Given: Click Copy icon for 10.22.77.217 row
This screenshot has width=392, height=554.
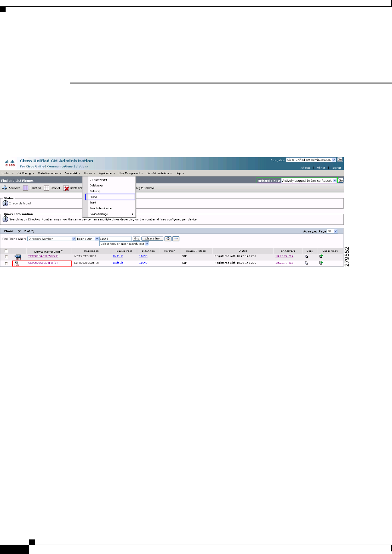Looking at the screenshot, I should click(307, 256).
